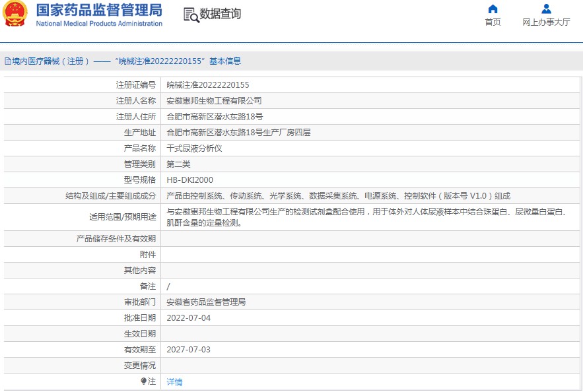583x392 pixels.
Task: Click the 批准日期 row label
Action: tap(140, 317)
